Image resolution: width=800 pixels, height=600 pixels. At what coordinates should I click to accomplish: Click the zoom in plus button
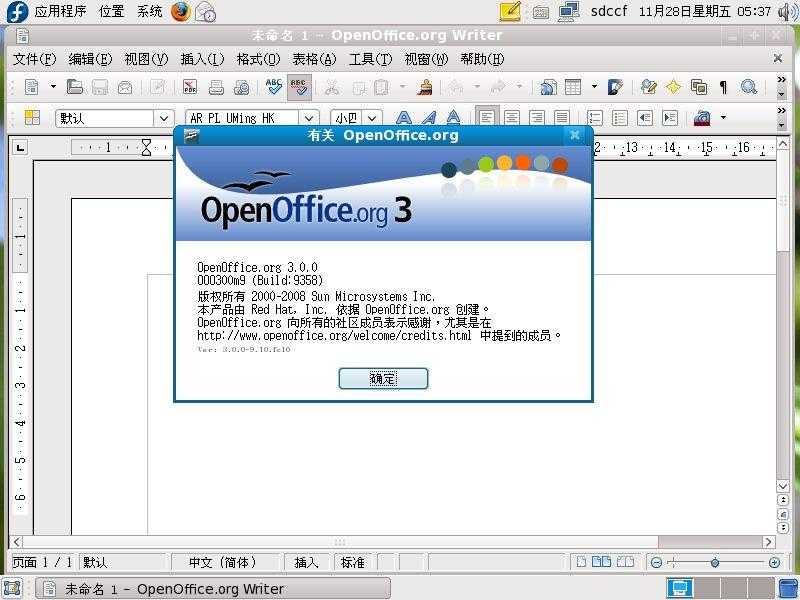[x=774, y=562]
